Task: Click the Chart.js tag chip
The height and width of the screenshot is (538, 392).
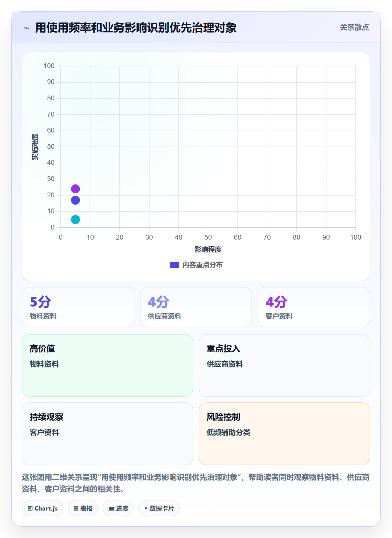Action: tap(43, 508)
